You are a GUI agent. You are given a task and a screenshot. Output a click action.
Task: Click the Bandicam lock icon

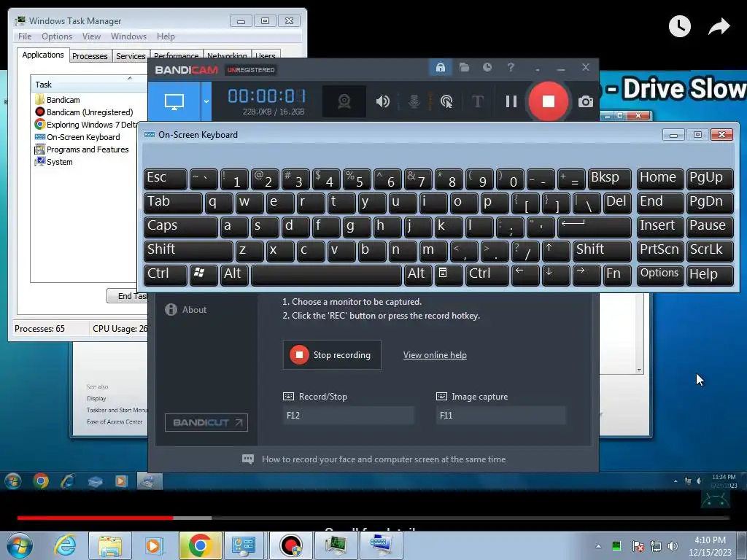440,68
